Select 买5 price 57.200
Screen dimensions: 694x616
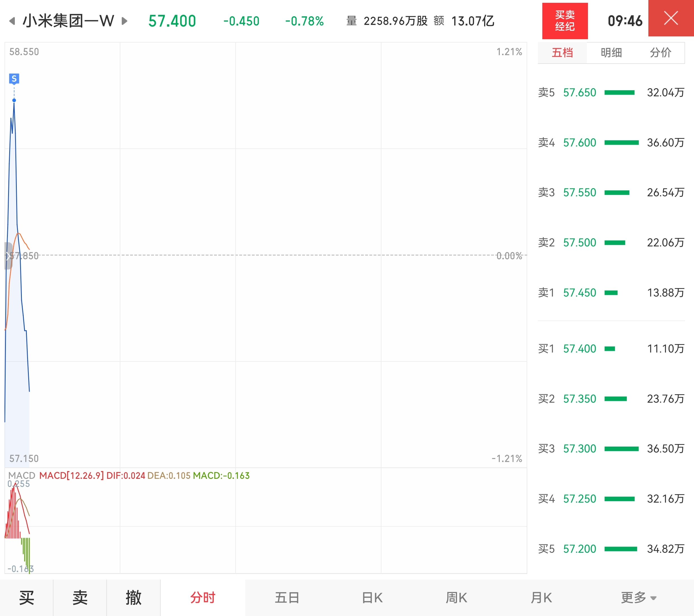tap(580, 549)
